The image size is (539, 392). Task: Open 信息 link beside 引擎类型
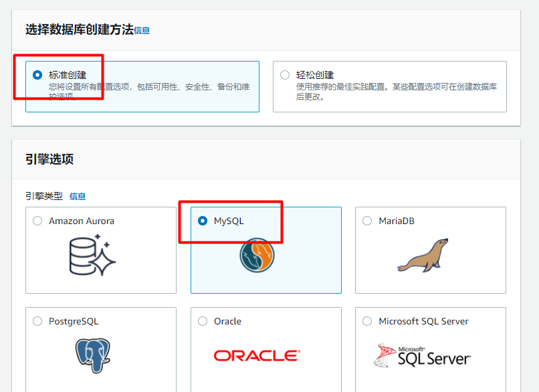point(78,197)
